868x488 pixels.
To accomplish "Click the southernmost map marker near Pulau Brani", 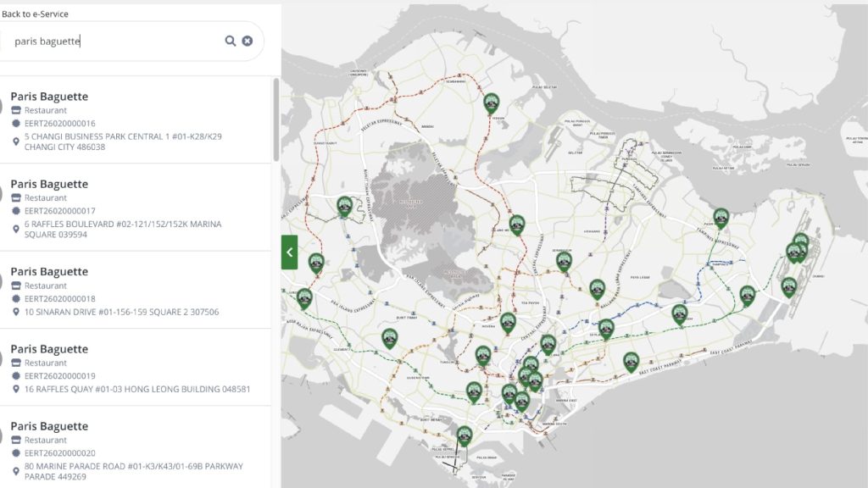I will 464,435.
